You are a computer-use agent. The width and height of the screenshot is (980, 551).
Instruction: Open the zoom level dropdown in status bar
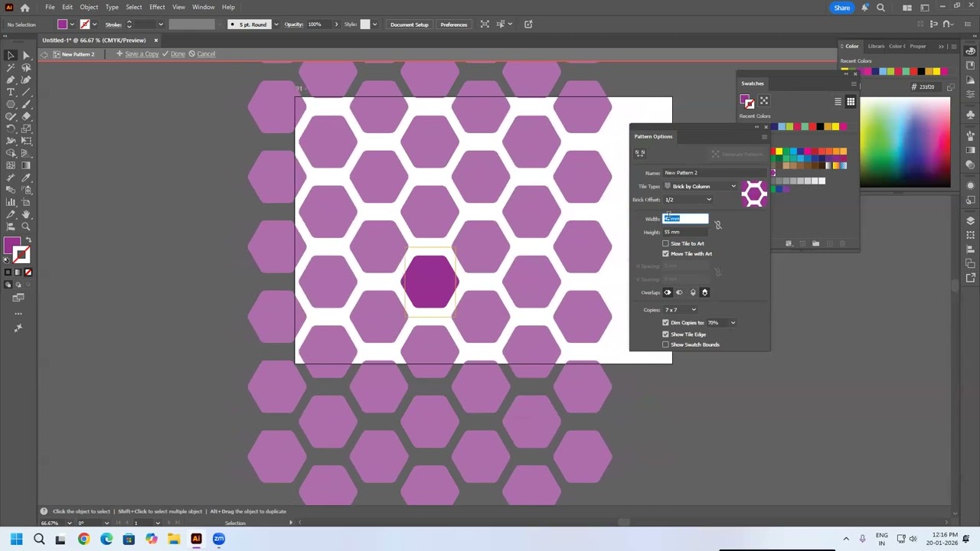pyautogui.click(x=69, y=523)
